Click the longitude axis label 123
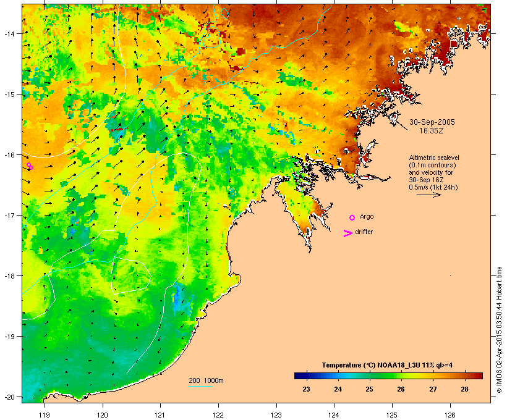Image resolution: width=507 pixels, height=420 pixels. (x=276, y=415)
